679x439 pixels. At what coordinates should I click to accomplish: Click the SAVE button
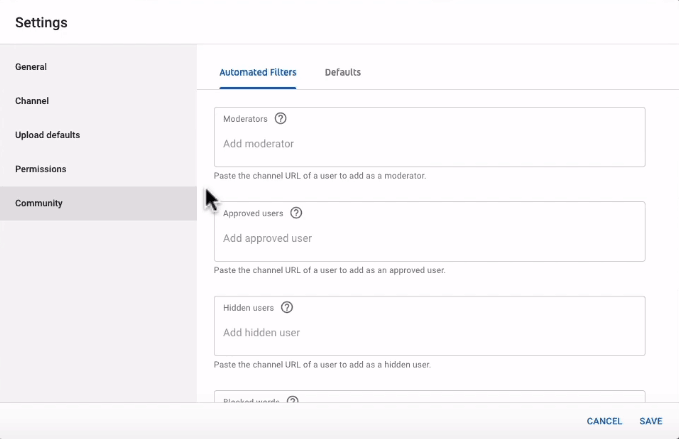point(651,421)
